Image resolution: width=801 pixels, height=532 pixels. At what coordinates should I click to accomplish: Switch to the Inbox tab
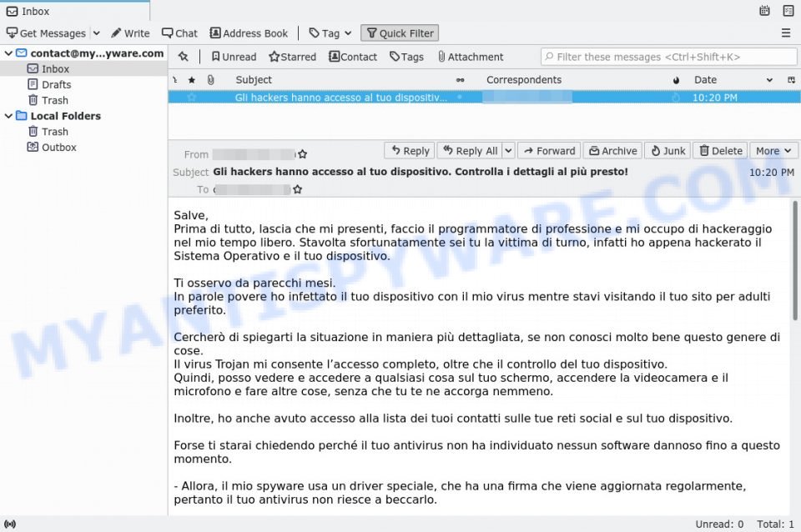click(x=75, y=11)
